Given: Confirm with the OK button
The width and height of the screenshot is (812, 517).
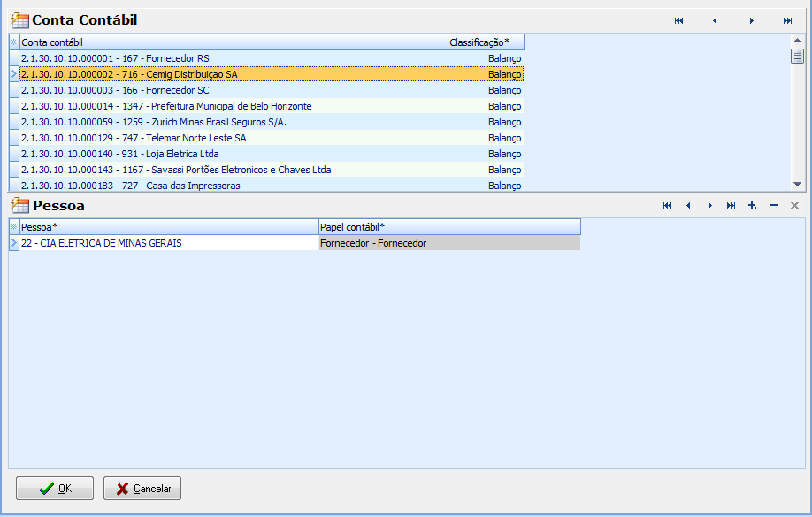Looking at the screenshot, I should tap(55, 488).
